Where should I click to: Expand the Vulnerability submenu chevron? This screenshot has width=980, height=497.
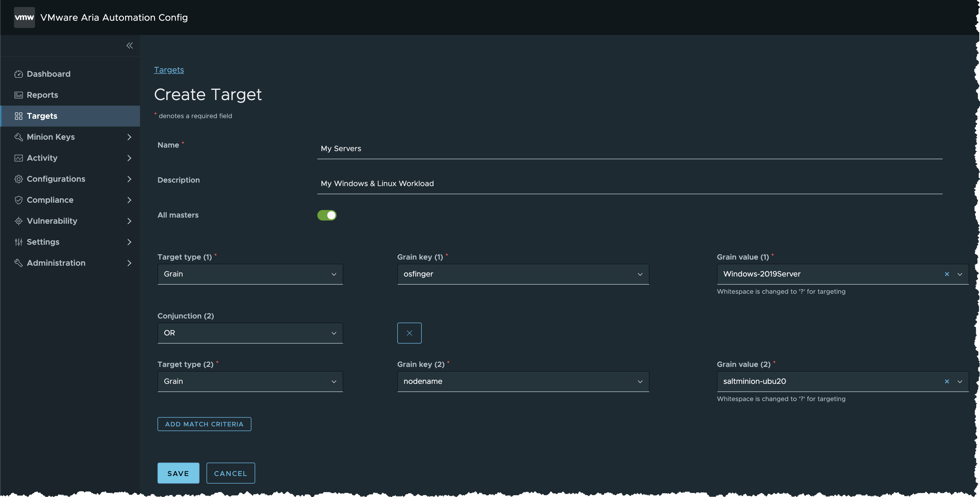pyautogui.click(x=129, y=221)
